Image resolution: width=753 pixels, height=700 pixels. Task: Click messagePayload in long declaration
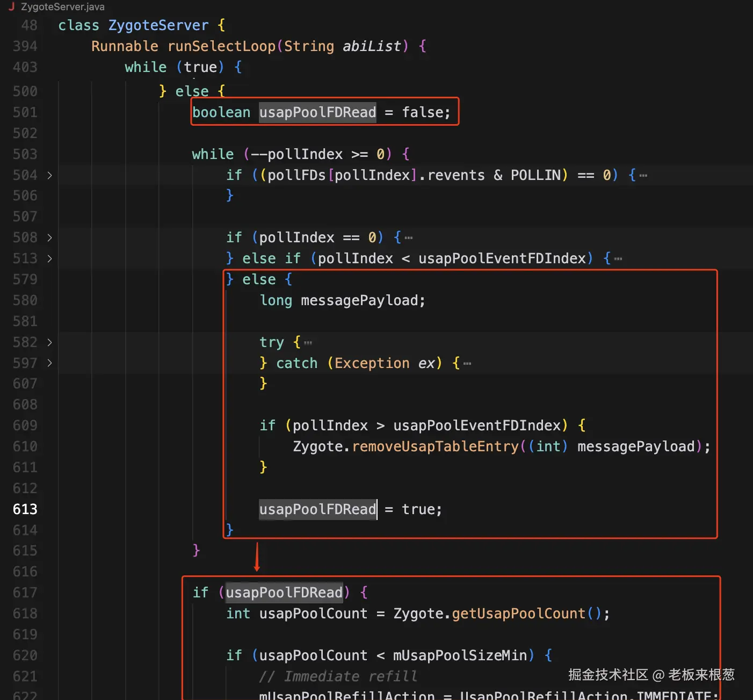(x=359, y=300)
